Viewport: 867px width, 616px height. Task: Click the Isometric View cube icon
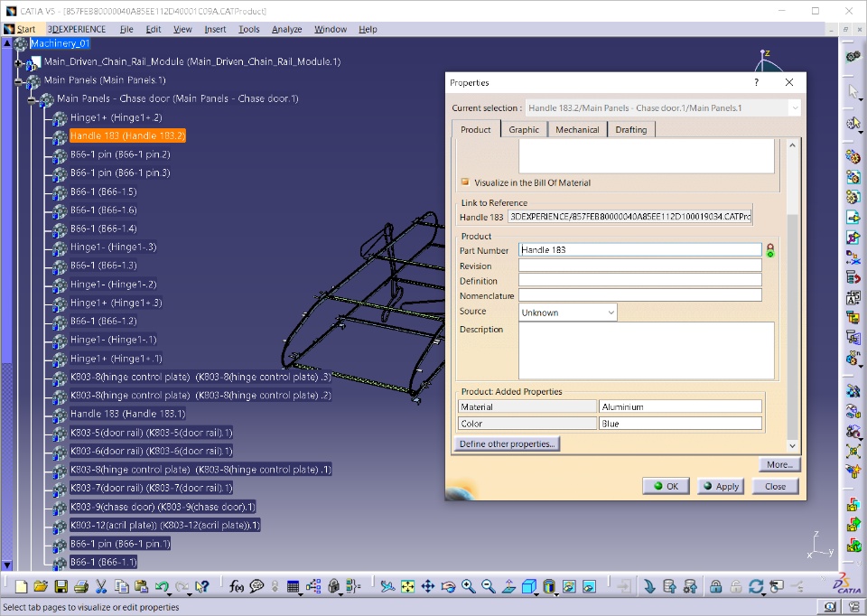[x=528, y=586]
